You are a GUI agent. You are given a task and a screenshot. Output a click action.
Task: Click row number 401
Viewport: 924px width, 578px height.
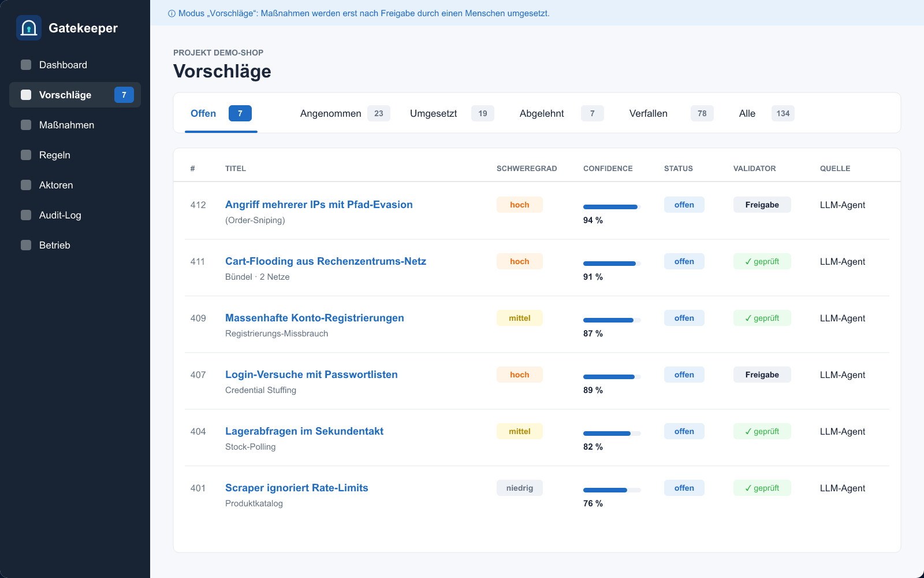coord(198,488)
